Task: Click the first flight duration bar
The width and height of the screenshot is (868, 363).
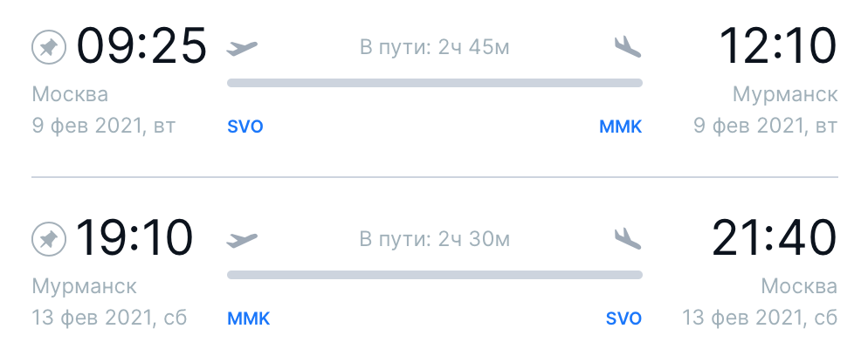Action: [435, 83]
